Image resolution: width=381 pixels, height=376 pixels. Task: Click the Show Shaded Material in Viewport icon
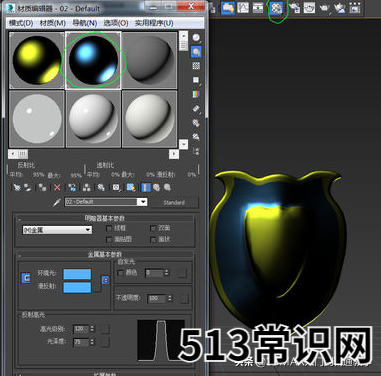(131, 188)
